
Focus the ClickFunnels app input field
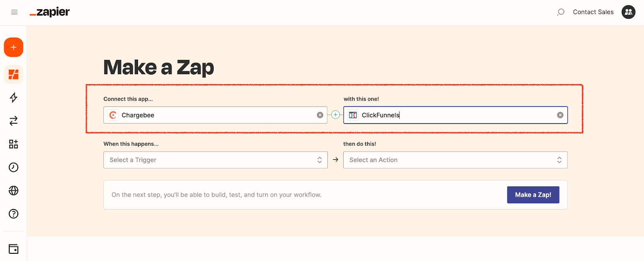tap(455, 115)
